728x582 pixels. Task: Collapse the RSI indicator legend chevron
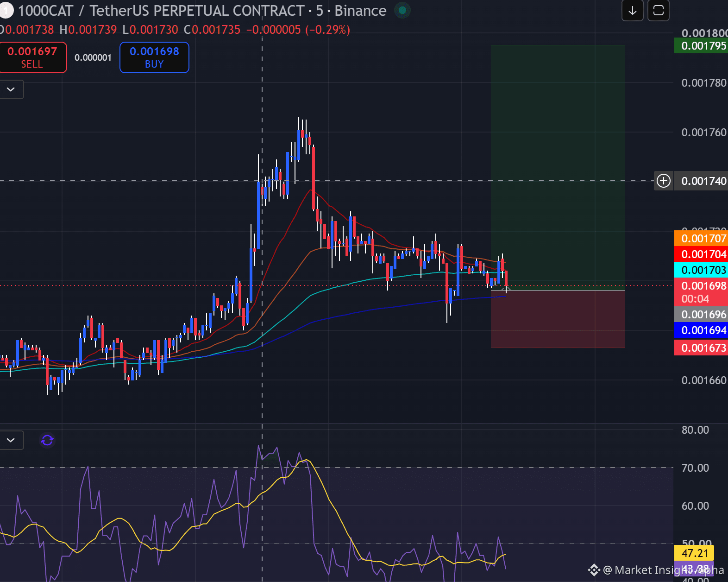11,440
